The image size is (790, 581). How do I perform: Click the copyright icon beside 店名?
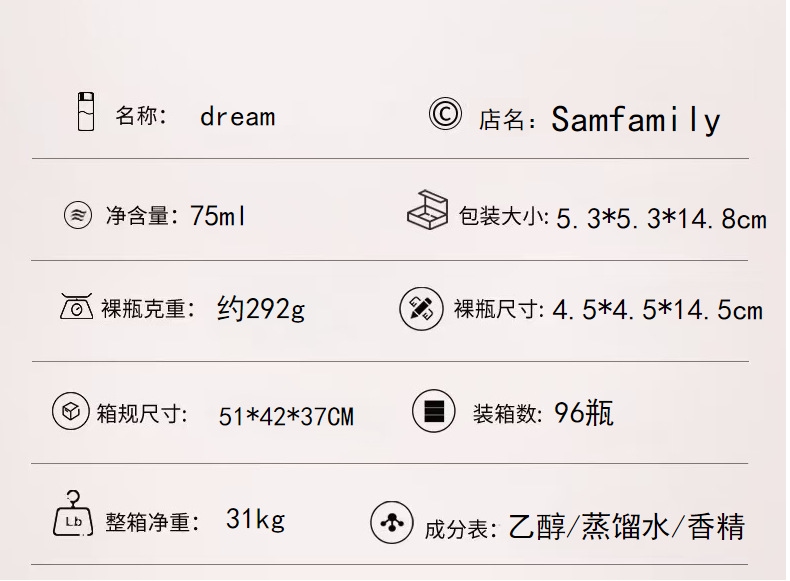445,114
